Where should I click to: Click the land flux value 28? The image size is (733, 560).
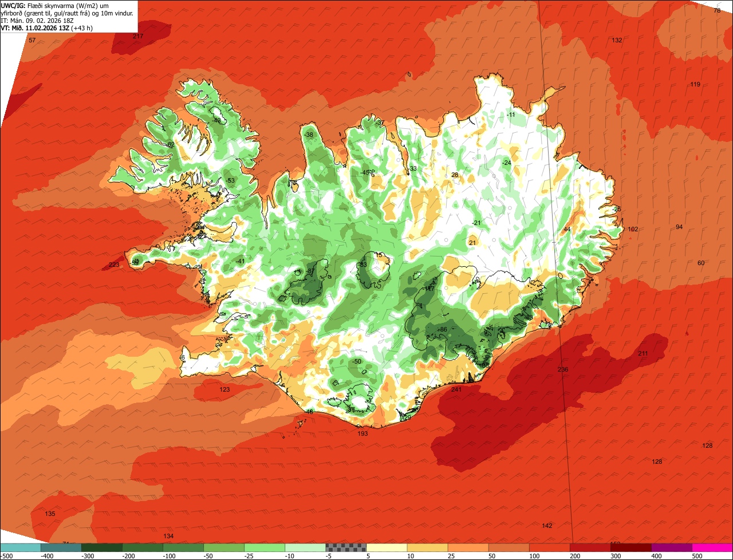tap(455, 175)
